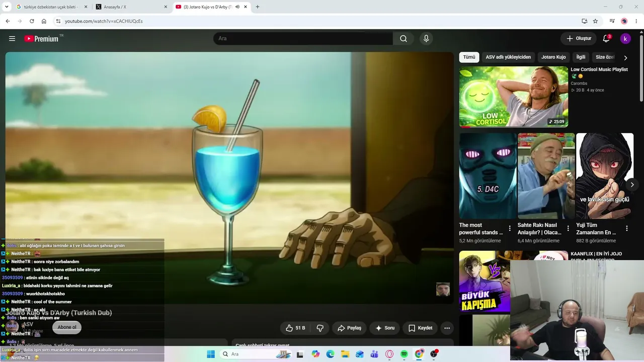Close the Anasayfa / X tab
This screenshot has height=362, width=644.
tap(166, 7)
